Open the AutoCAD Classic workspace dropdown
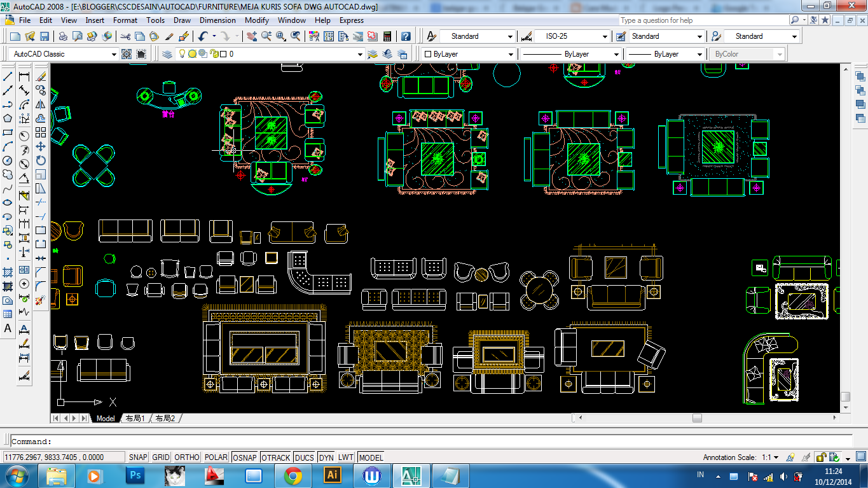 pyautogui.click(x=114, y=54)
